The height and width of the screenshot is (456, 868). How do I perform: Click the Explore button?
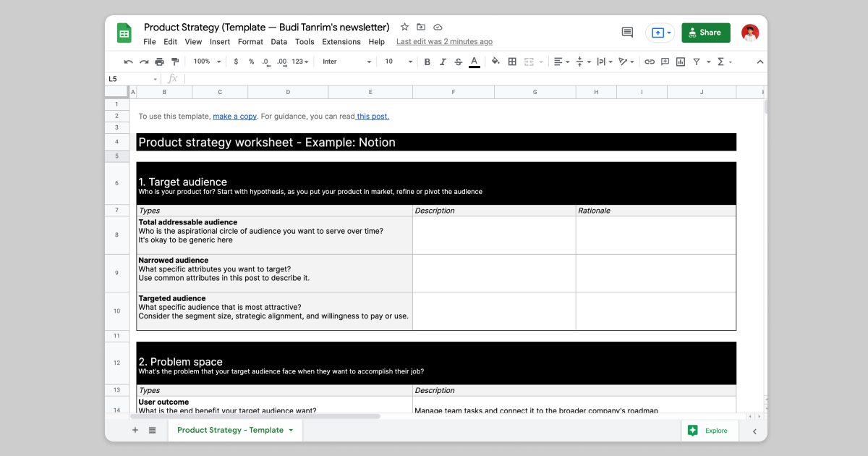pyautogui.click(x=708, y=431)
